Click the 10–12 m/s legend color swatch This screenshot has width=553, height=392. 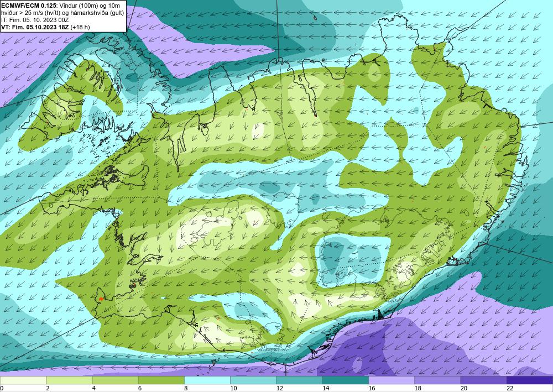(x=253, y=380)
